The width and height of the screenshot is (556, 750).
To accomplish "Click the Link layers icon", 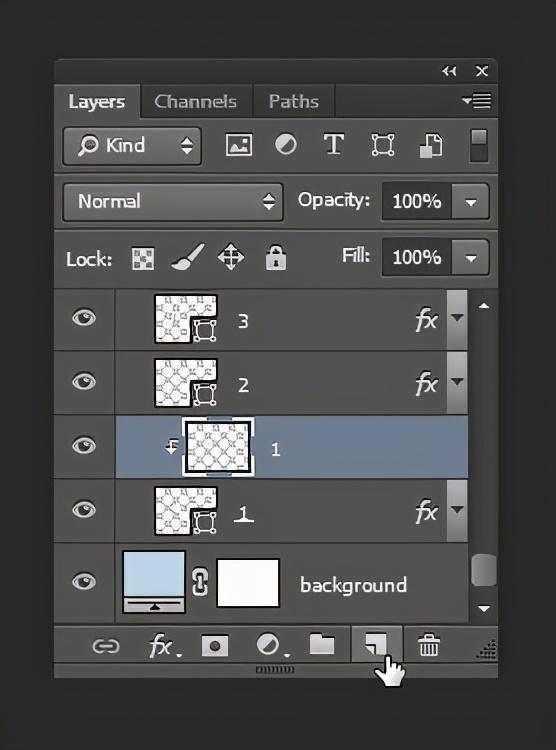I will click(x=106, y=647).
